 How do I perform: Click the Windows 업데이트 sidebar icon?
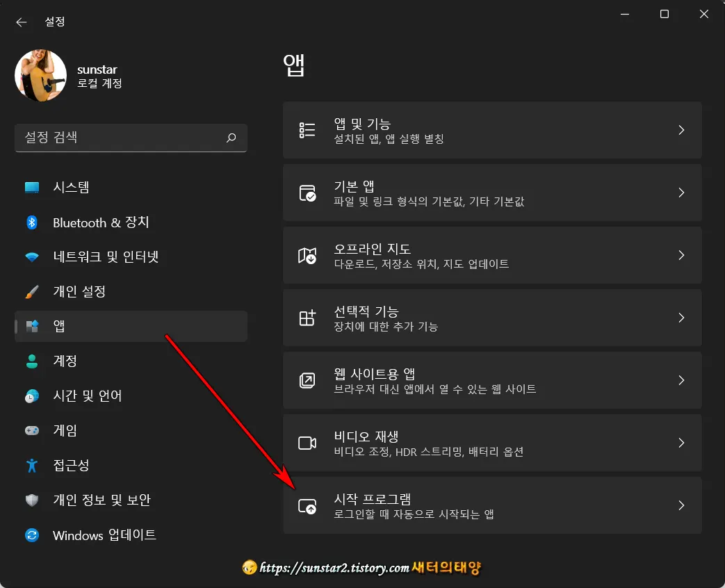(33, 535)
